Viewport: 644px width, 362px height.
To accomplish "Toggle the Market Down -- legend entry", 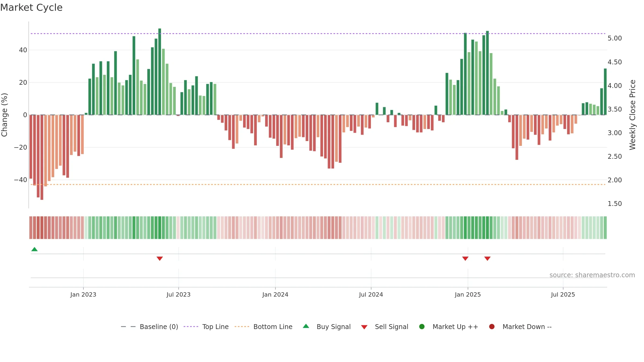I will click(520, 327).
